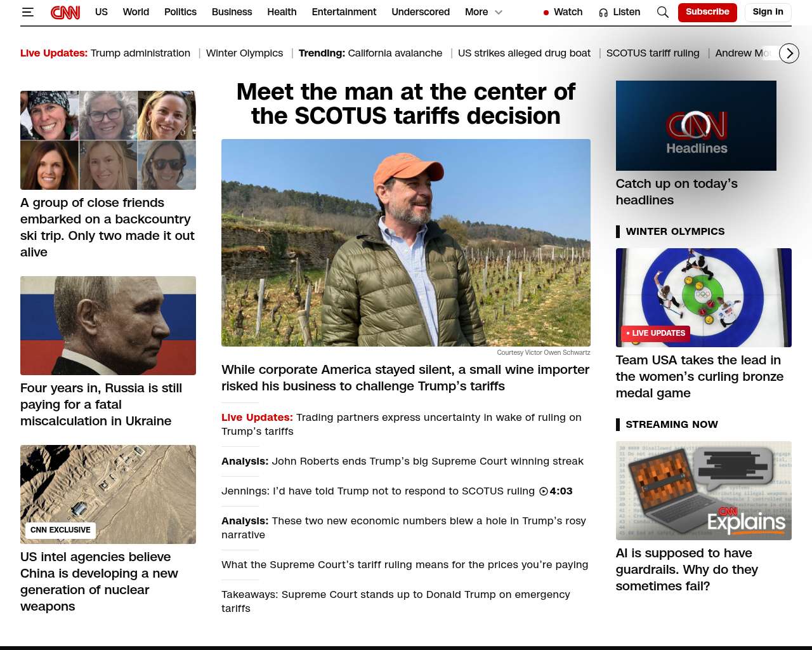Click the red Subscribe button
The image size is (812, 650).
click(707, 12)
